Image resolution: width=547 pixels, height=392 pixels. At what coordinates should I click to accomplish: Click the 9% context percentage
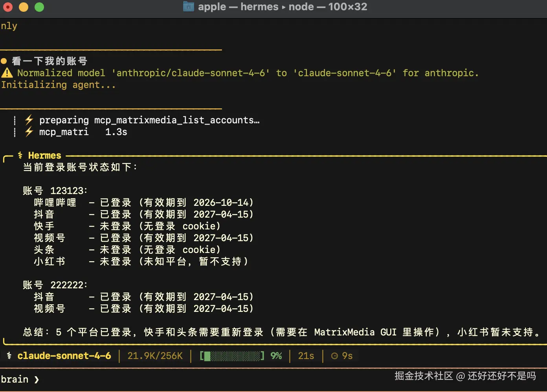coord(276,356)
